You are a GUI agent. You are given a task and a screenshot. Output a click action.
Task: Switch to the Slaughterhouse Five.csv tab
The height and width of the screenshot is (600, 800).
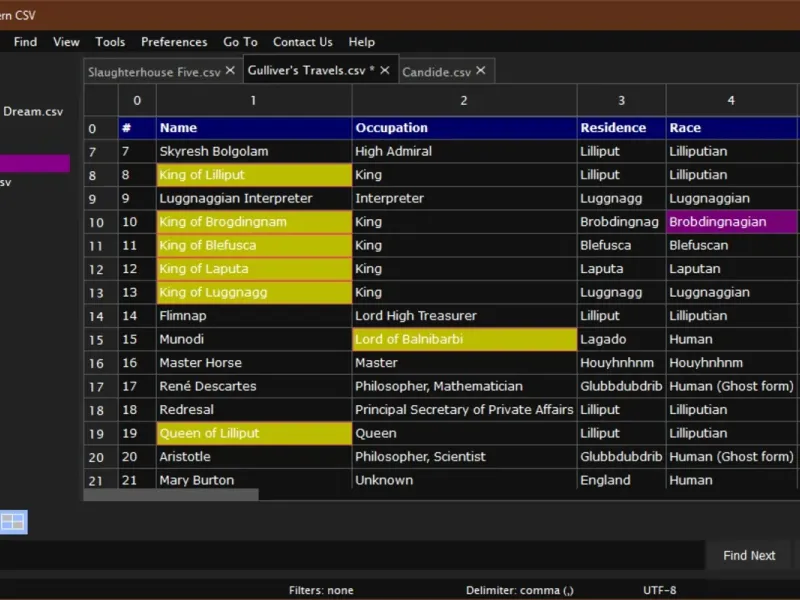coord(154,72)
